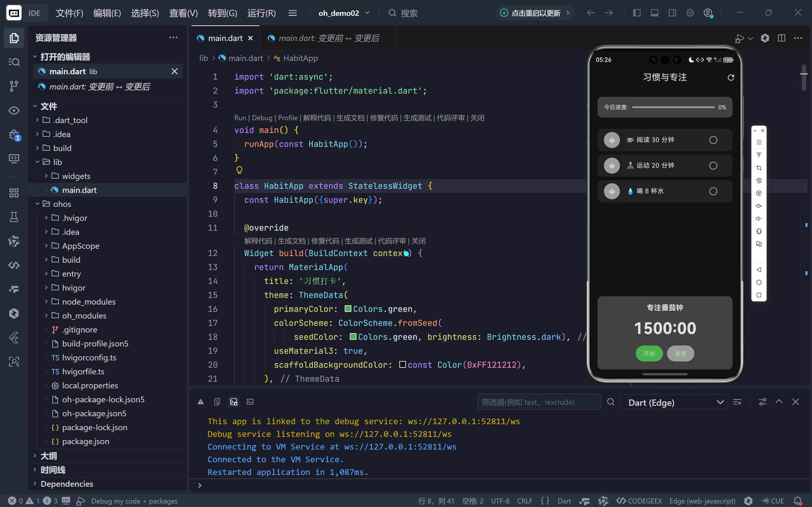Viewport: 812px width, 507px height.
Task: Switch to main.dart 变更前↔变更后 diff tab
Action: (x=328, y=38)
